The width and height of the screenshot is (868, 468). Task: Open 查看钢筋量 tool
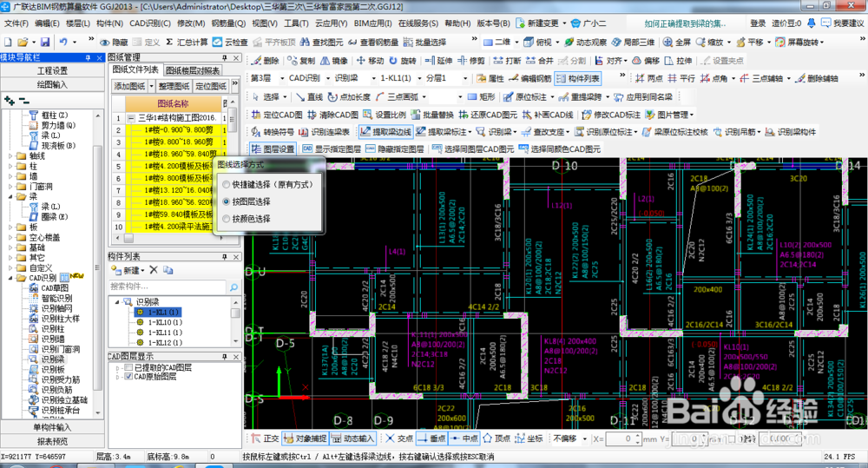tap(373, 42)
